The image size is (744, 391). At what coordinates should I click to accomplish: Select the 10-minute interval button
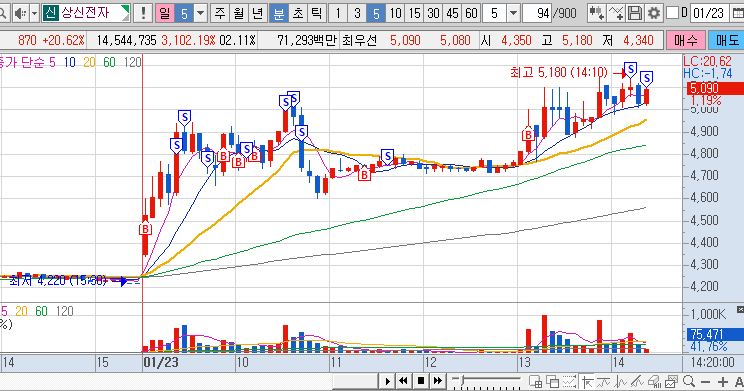395,13
